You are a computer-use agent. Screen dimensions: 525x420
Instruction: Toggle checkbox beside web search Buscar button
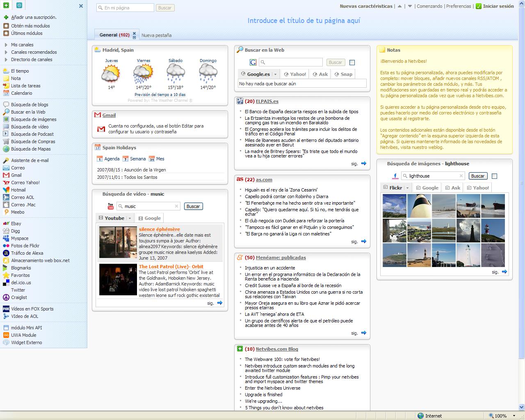[x=352, y=62]
